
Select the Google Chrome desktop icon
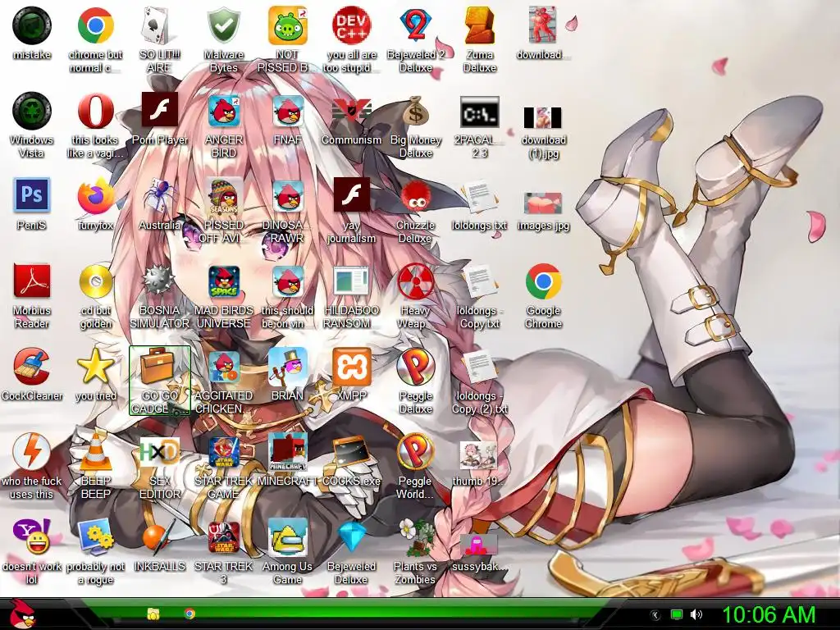[543, 281]
